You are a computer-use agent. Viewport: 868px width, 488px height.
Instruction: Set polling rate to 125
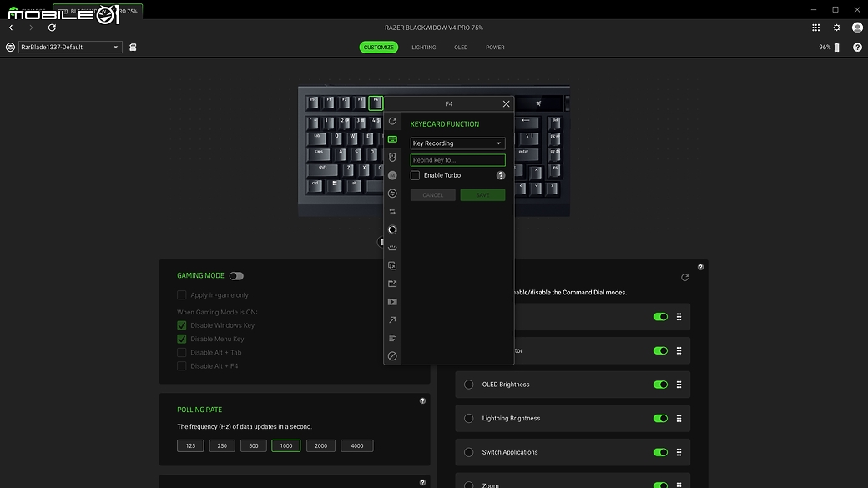[x=190, y=446]
